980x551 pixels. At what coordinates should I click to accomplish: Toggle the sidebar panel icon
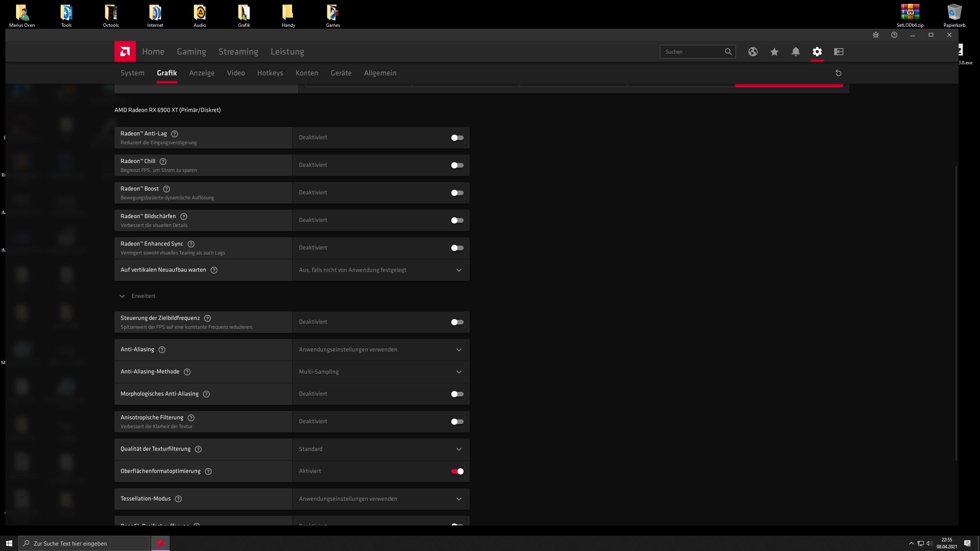click(x=838, y=52)
